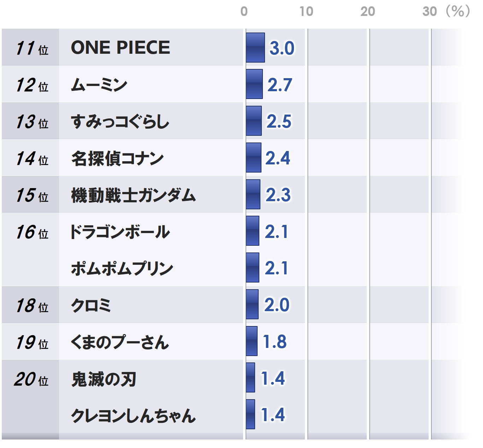The image size is (483, 448).
Task: Click the 20位 rank label
Action: 31,379
